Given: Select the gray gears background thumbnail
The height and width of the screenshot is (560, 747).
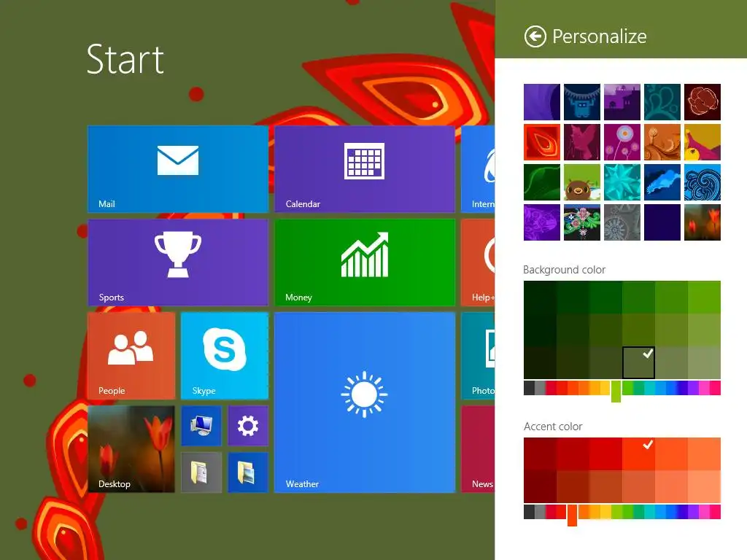Looking at the screenshot, I should [x=622, y=222].
